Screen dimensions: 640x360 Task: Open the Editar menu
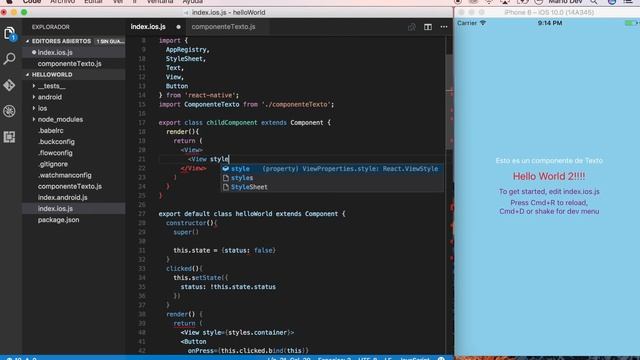93,2
